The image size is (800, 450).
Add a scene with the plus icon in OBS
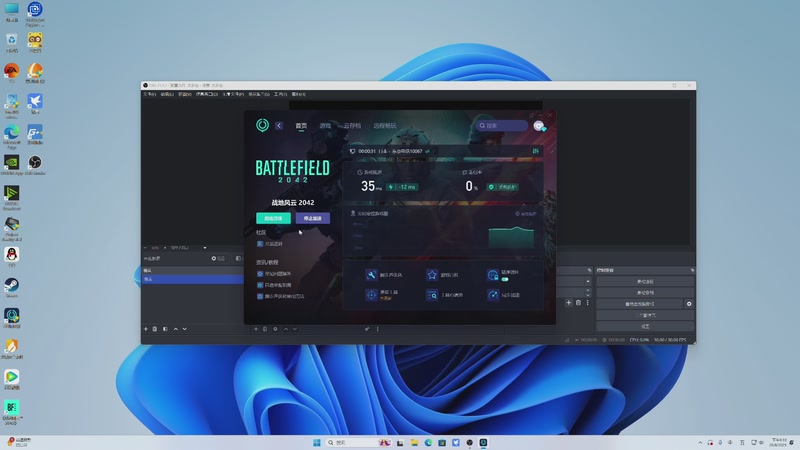coord(146,329)
